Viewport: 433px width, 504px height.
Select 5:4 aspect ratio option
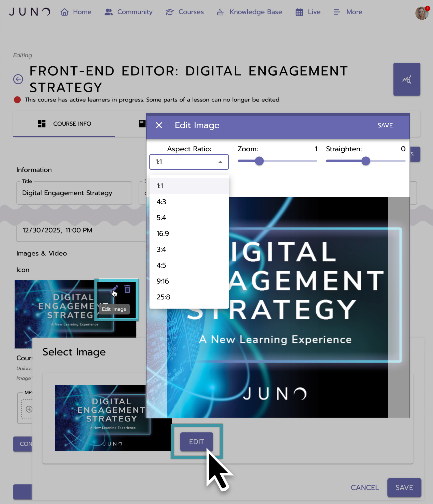point(189,218)
